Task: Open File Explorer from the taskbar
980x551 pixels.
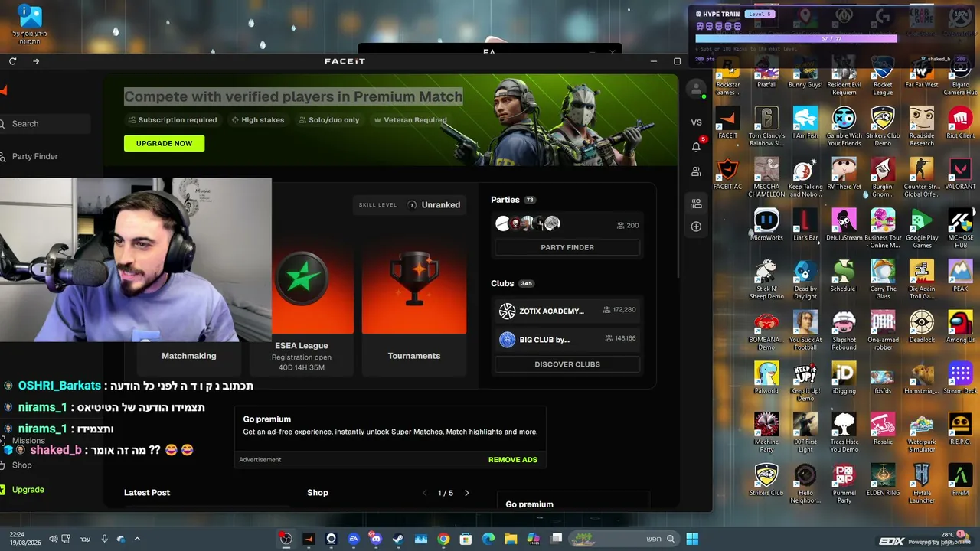Action: pyautogui.click(x=511, y=539)
